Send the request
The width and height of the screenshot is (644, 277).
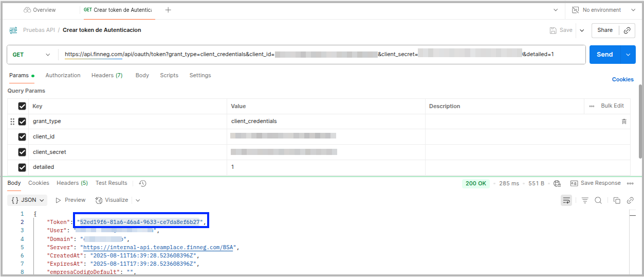click(x=605, y=55)
